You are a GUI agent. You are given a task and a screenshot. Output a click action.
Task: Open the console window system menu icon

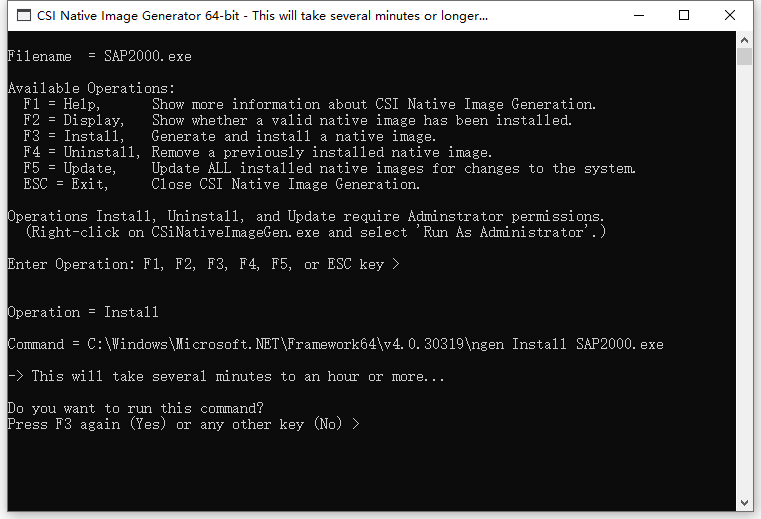pyautogui.click(x=24, y=16)
